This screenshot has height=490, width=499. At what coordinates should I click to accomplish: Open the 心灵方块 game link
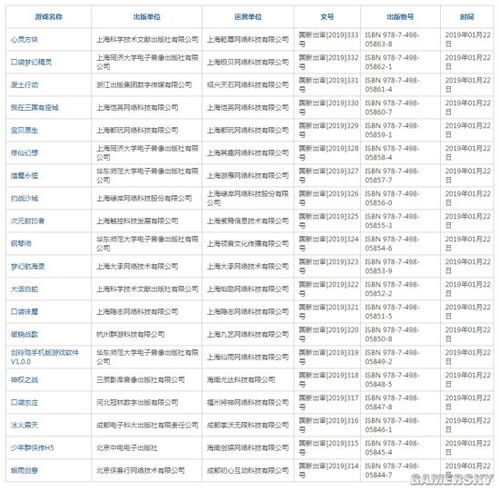(24, 40)
